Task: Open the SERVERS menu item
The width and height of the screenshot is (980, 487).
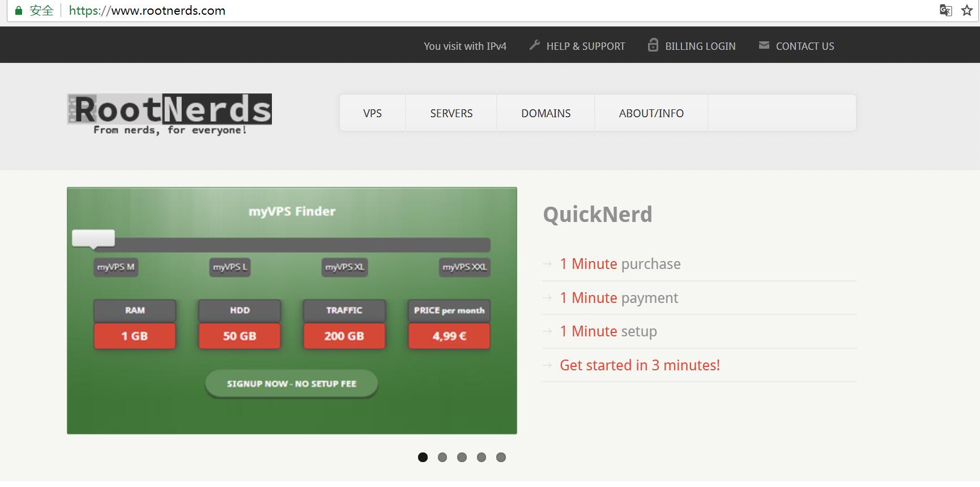Action: (451, 113)
